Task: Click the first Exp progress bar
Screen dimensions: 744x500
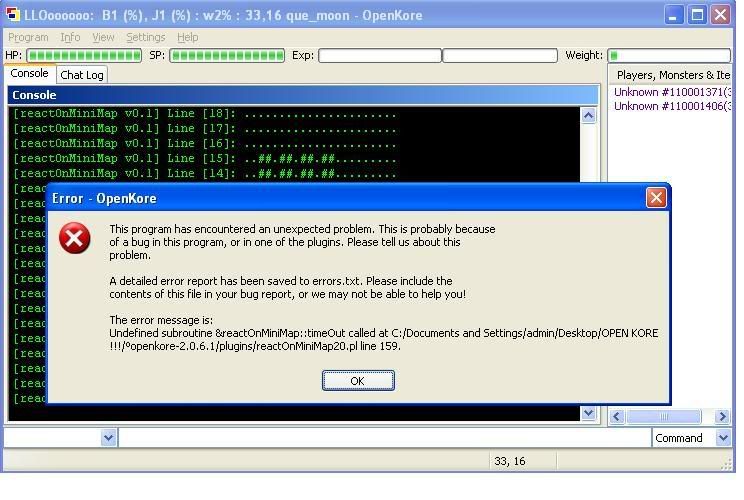Action: pos(380,56)
